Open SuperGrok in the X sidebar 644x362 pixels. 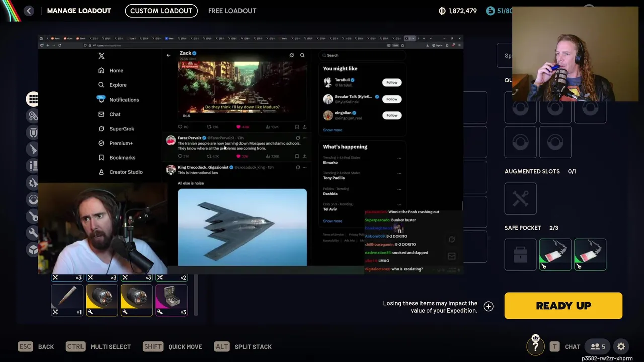[x=116, y=129]
